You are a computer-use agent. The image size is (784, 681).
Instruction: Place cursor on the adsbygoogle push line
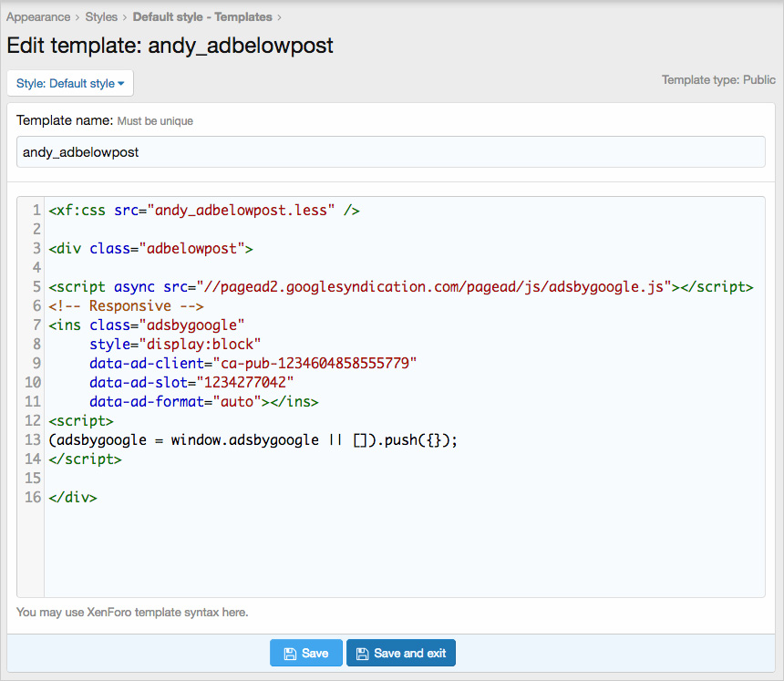(x=253, y=440)
